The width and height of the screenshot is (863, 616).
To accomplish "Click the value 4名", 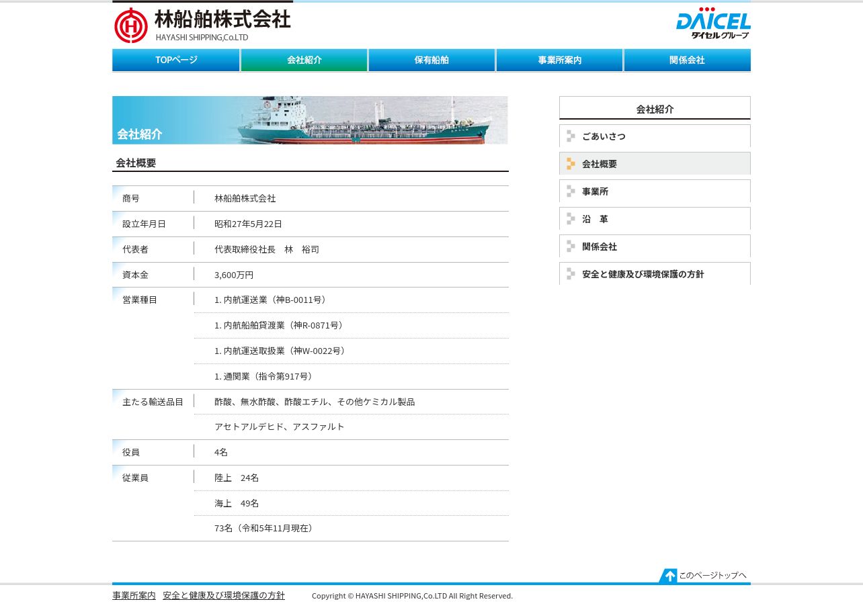I will (x=221, y=452).
